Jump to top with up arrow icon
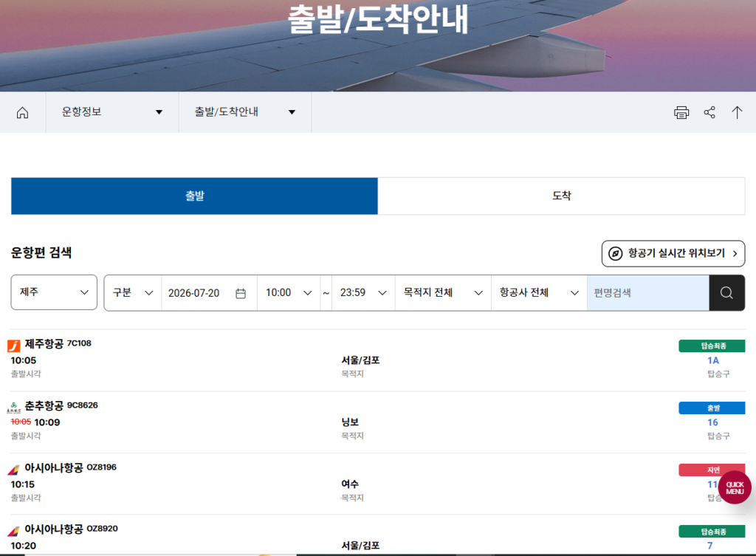 [x=737, y=112]
